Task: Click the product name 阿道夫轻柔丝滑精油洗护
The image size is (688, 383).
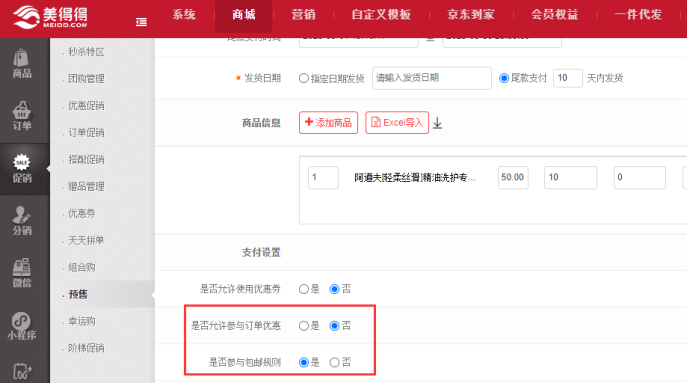Action: click(415, 178)
